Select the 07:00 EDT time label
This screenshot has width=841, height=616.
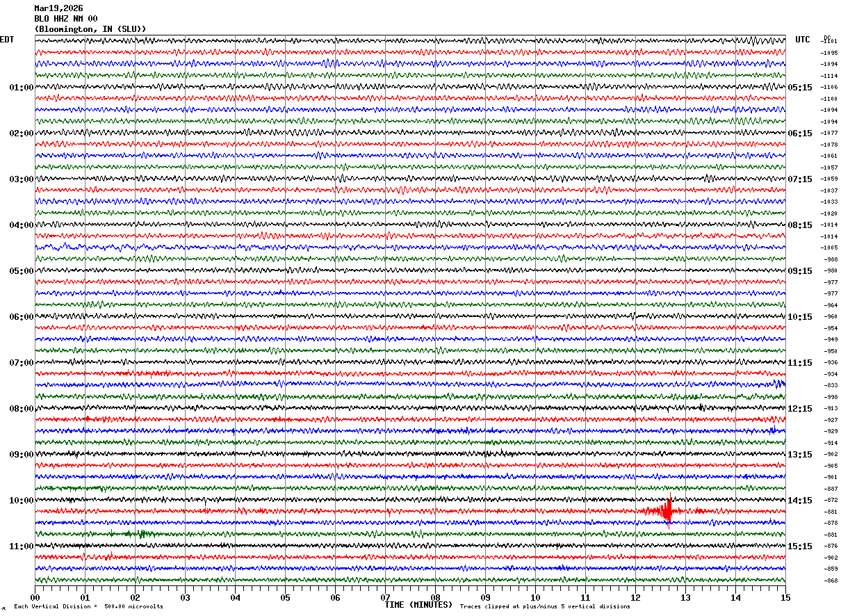pyautogui.click(x=21, y=363)
